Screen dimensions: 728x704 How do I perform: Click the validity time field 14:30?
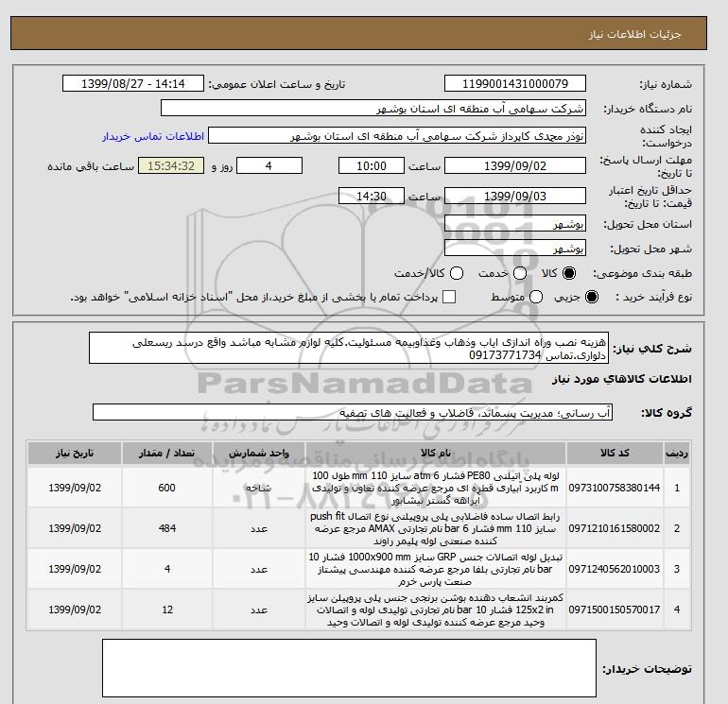click(372, 196)
